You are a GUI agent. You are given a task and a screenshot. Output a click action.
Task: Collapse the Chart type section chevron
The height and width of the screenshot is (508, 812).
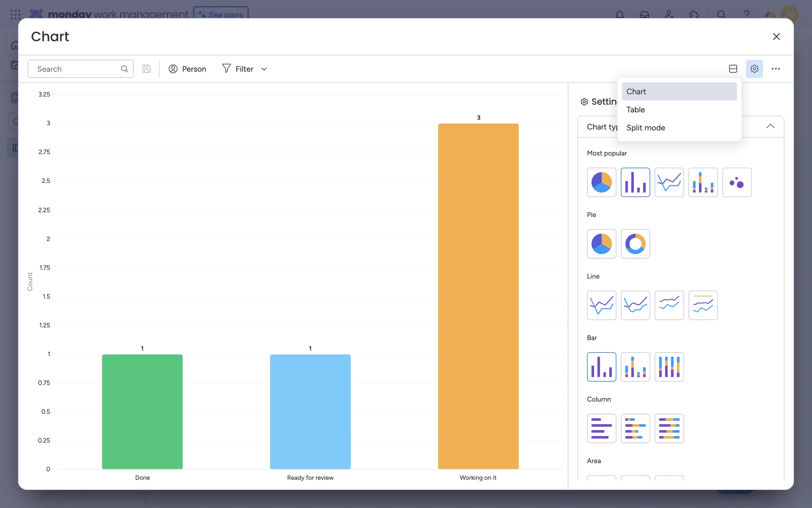(x=770, y=127)
